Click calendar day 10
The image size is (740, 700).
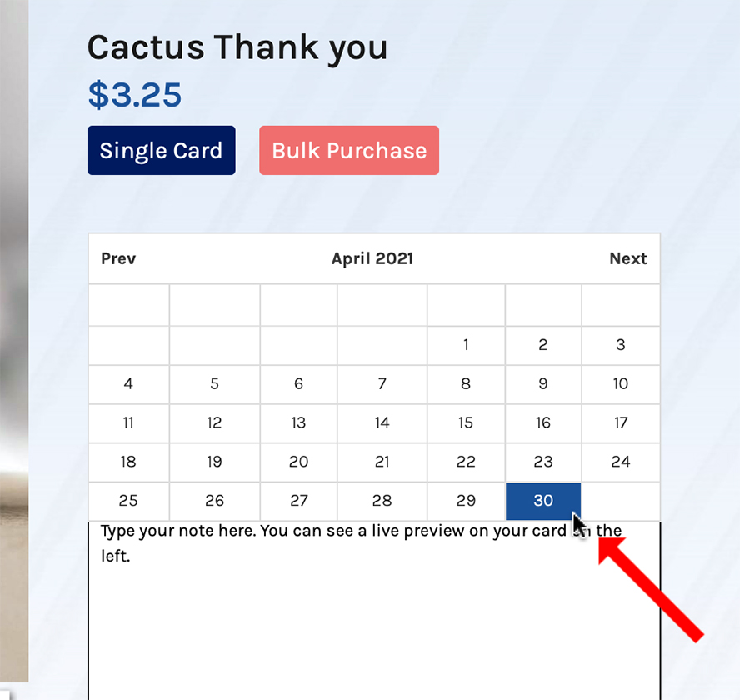tap(621, 383)
